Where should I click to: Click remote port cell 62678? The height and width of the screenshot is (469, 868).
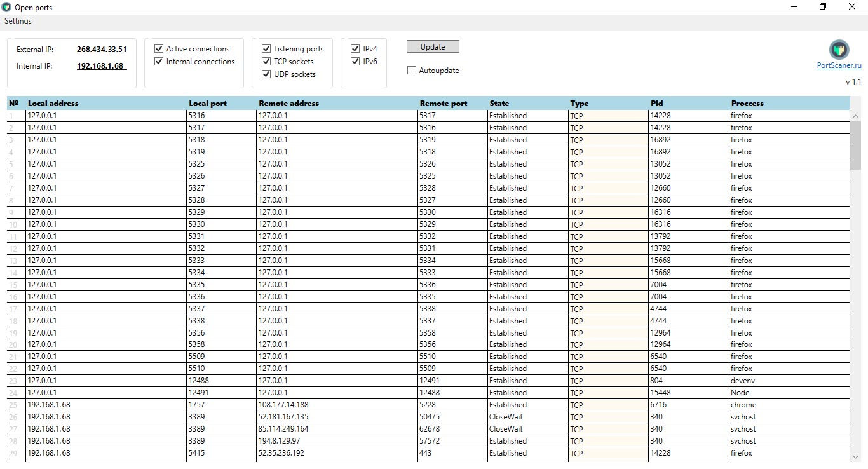(x=452, y=429)
